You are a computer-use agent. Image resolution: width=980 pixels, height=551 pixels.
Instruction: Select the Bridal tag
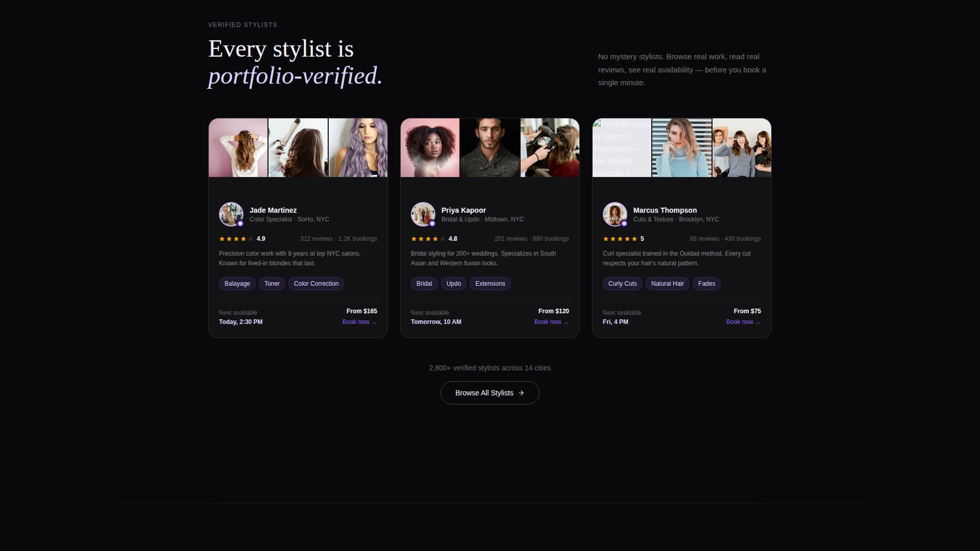pyautogui.click(x=424, y=284)
